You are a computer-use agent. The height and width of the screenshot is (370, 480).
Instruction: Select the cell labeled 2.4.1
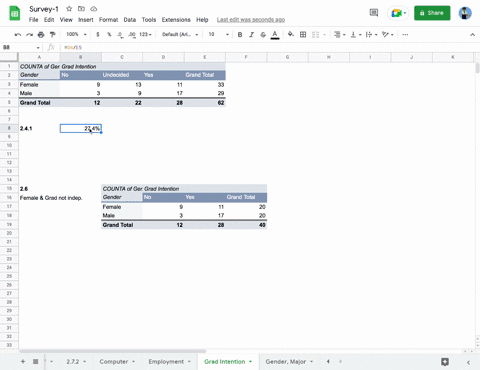[x=39, y=128]
